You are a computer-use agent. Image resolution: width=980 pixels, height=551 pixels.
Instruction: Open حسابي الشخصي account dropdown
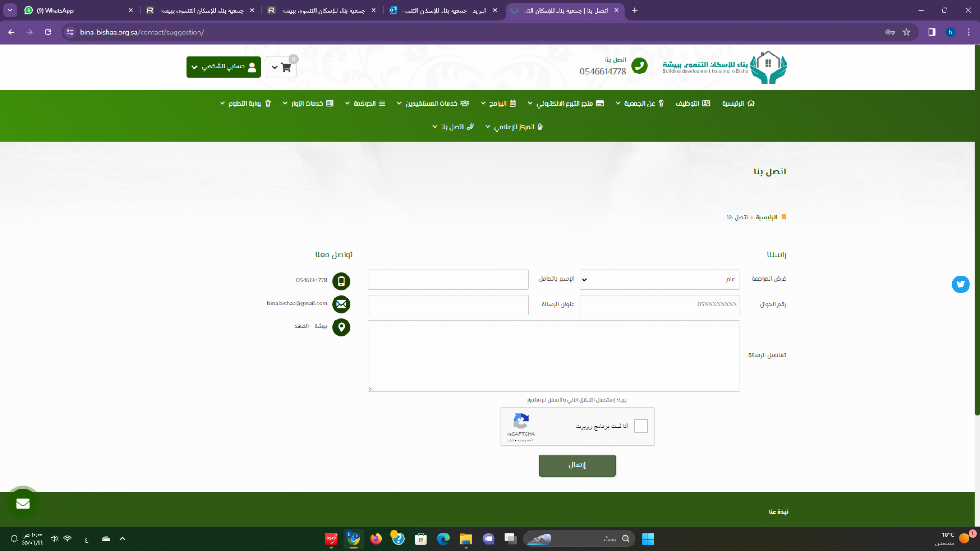[223, 67]
